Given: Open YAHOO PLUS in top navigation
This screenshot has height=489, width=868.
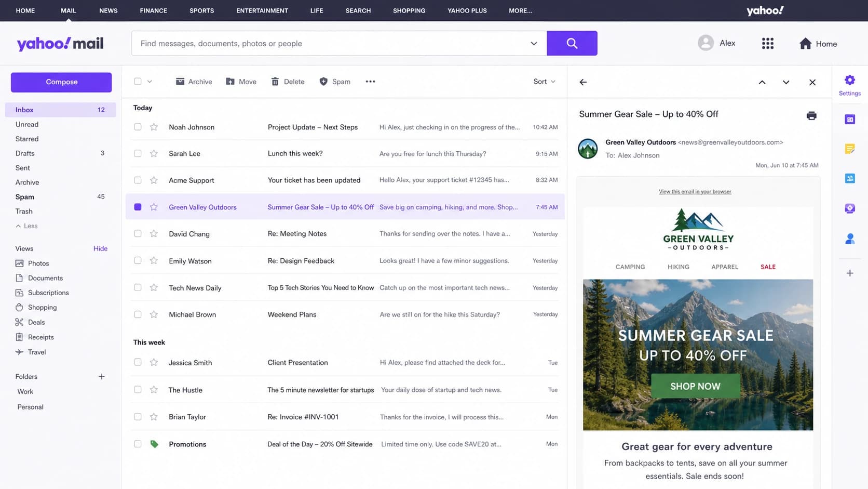Looking at the screenshot, I should click(x=467, y=10).
